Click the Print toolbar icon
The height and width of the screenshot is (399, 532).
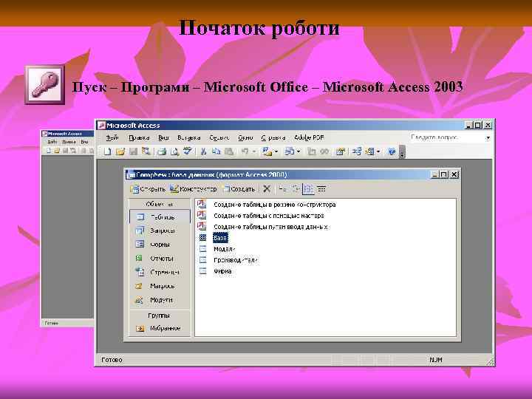click(x=162, y=151)
